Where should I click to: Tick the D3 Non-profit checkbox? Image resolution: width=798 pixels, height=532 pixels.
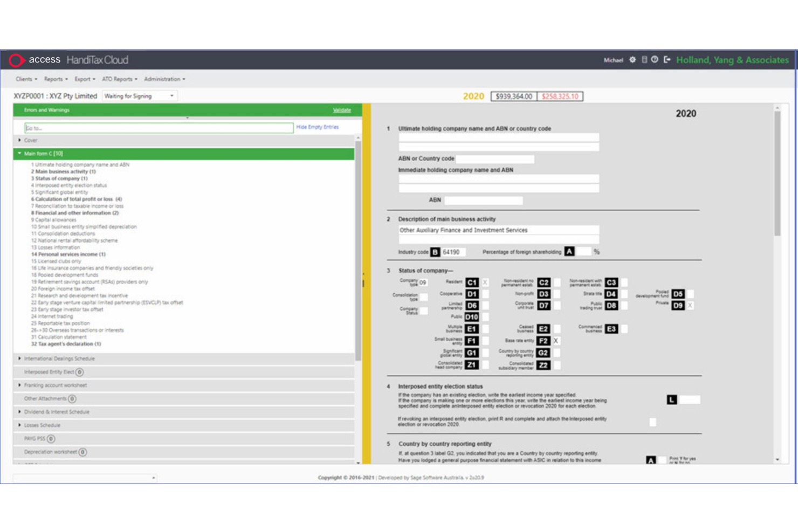tap(556, 294)
